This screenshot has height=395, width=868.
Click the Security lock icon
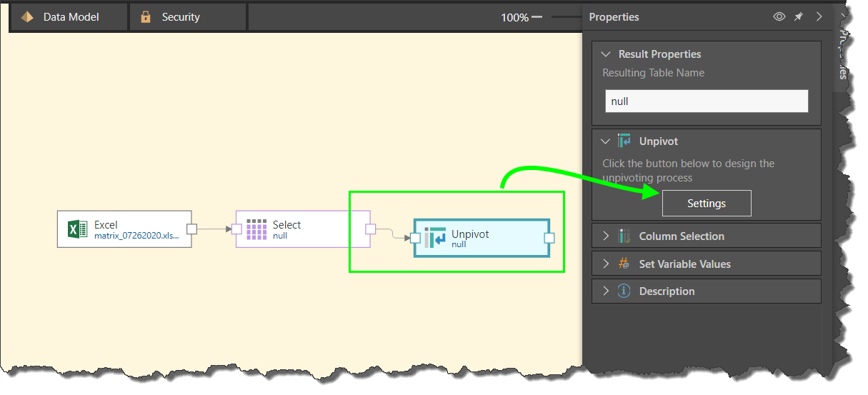click(x=146, y=17)
